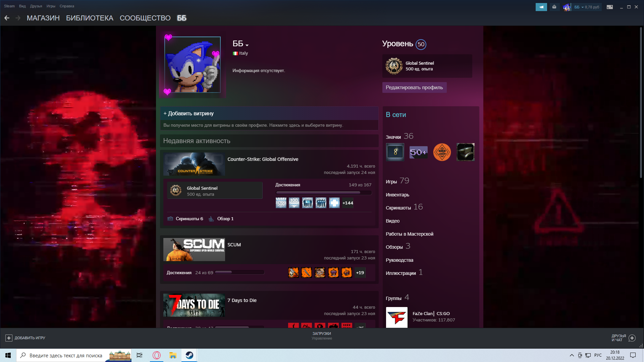
Task: Expand the +144 more CS:GO achievements
Action: coord(348,203)
